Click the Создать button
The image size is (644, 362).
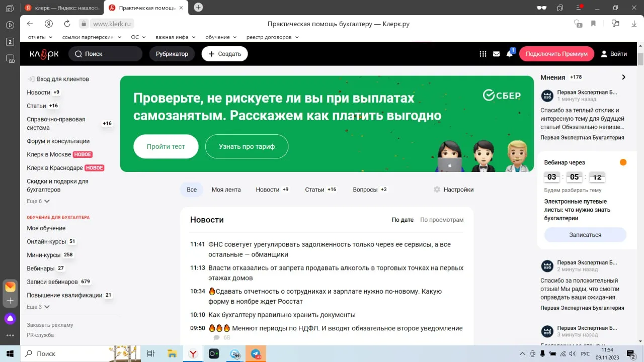[x=225, y=54]
